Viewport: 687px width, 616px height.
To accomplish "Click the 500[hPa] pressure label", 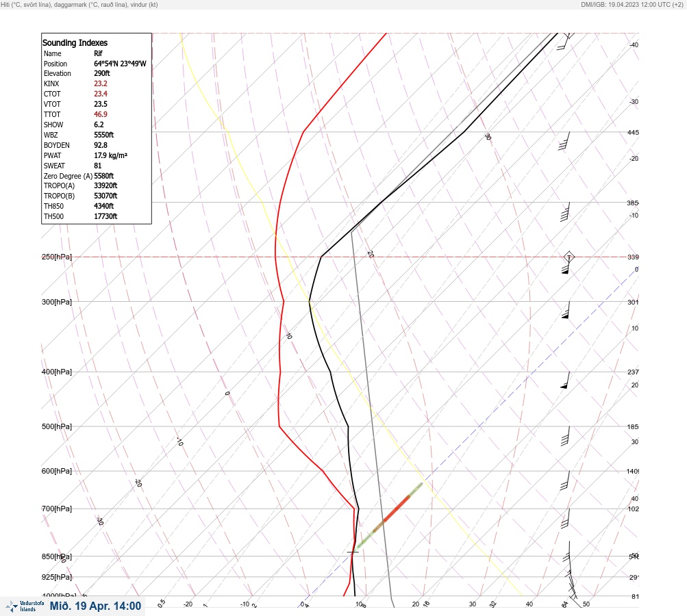I will [57, 426].
